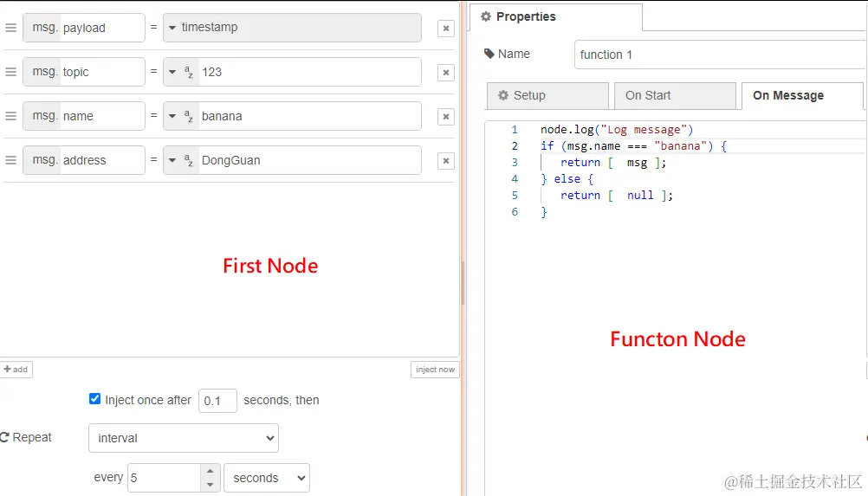This screenshot has width=868, height=496.
Task: Click the Setup tab gear icon
Action: point(503,95)
